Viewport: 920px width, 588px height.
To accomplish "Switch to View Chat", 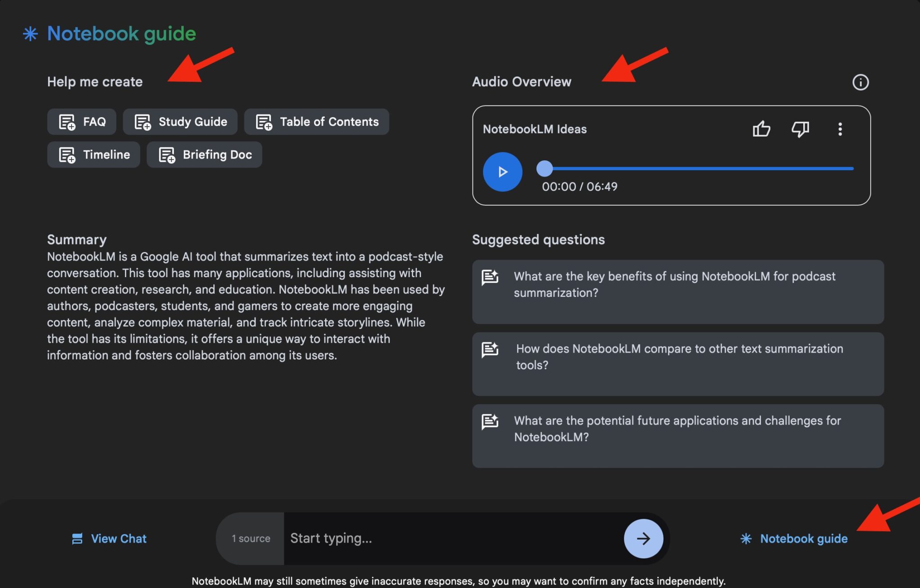I will point(110,539).
